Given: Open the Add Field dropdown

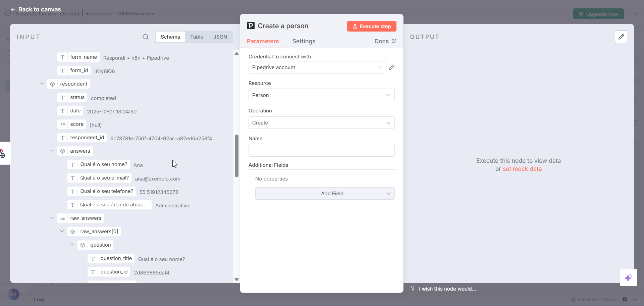Looking at the screenshot, I should [325, 194].
